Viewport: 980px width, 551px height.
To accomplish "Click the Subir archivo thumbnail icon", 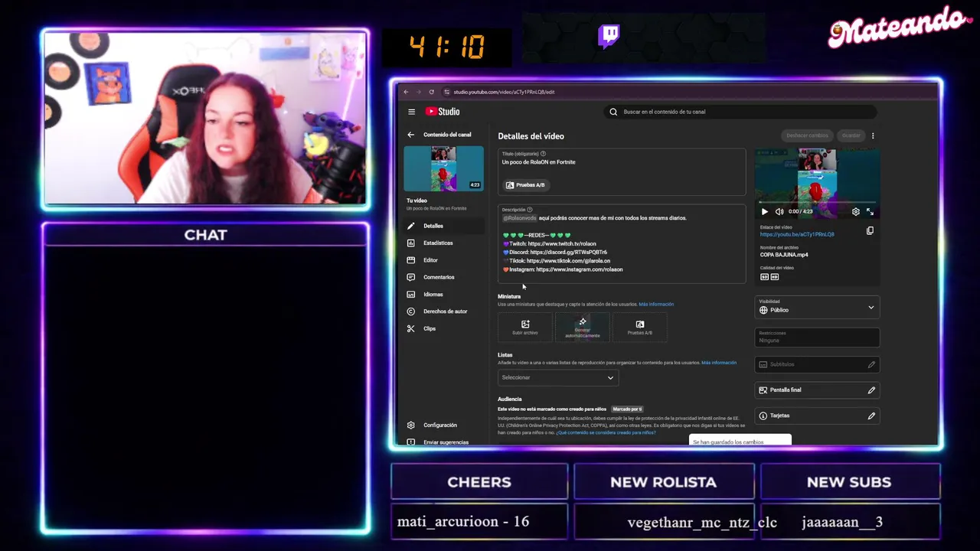I will (x=525, y=324).
